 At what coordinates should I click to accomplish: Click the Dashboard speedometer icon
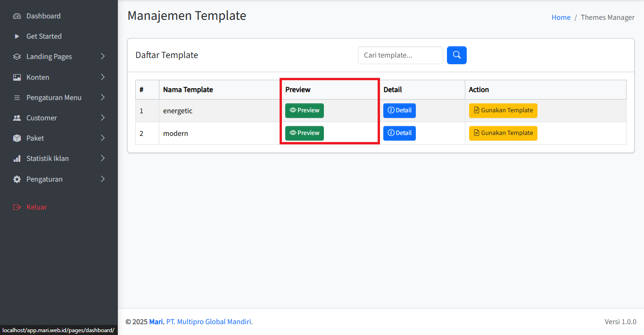(x=17, y=16)
